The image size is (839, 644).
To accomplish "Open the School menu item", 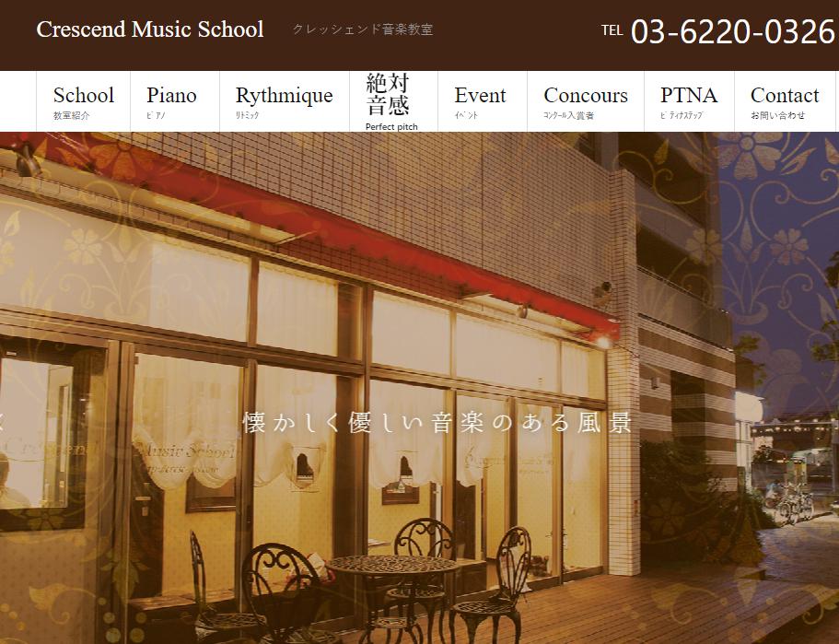I will click(x=84, y=101).
